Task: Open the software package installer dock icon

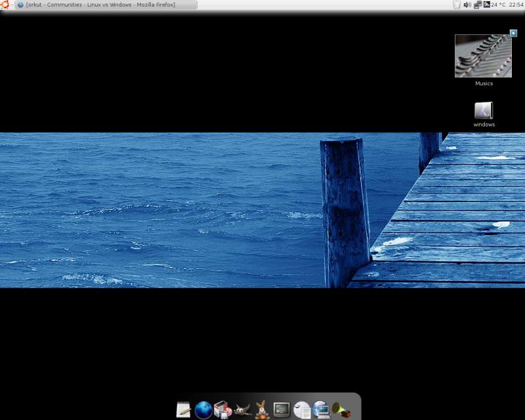Action: coord(222,409)
